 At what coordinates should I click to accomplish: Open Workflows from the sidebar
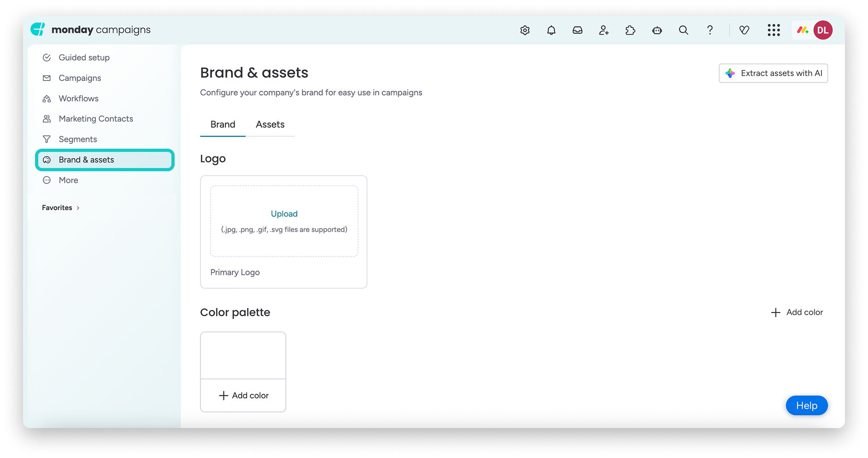[x=105, y=99]
